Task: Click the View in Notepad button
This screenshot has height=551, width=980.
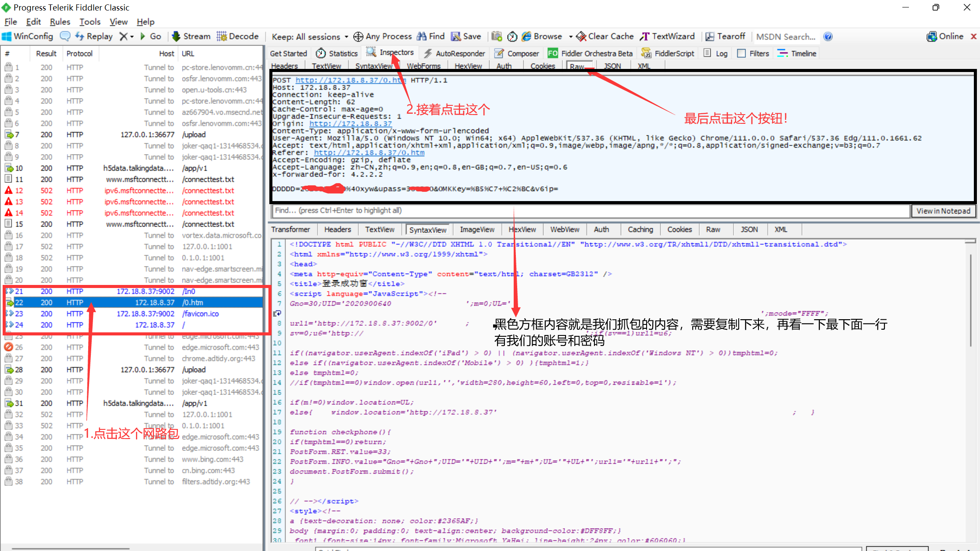Action: 943,211
